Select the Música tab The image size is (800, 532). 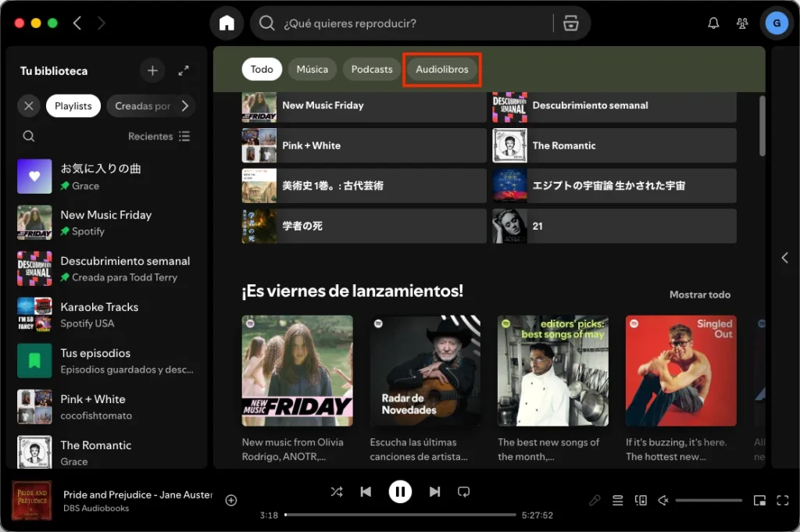pos(312,69)
